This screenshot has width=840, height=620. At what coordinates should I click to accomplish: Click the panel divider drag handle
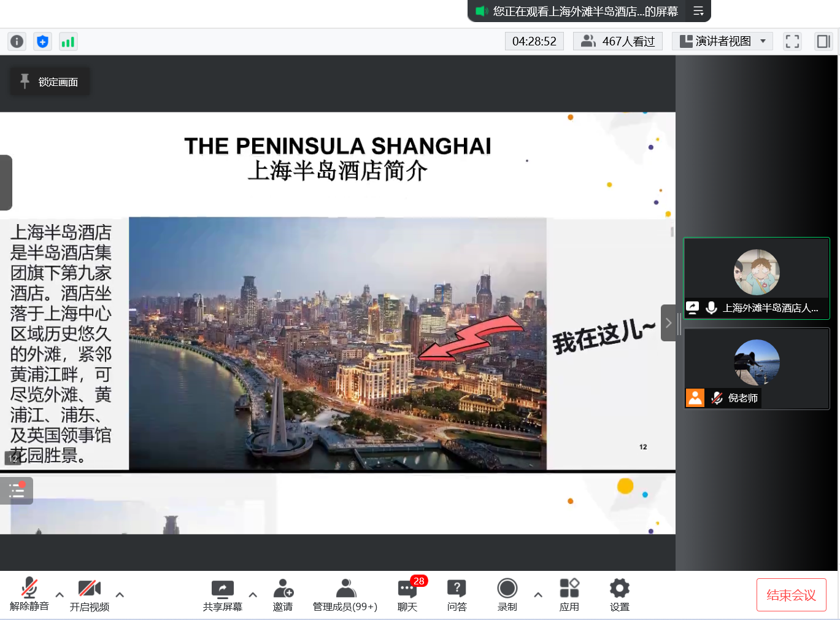click(679, 323)
